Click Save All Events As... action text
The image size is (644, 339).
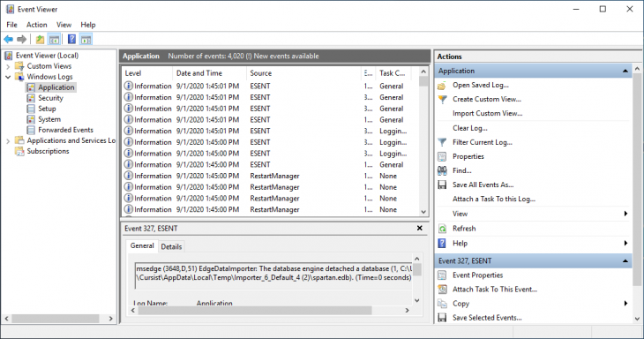[483, 185]
